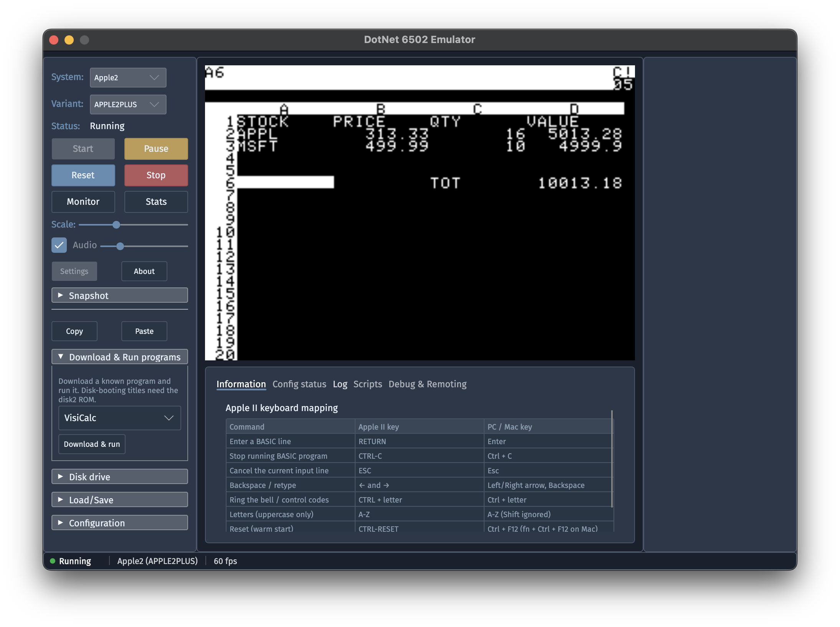Expand the Snapshot section triangle
The height and width of the screenshot is (627, 840).
[61, 295]
